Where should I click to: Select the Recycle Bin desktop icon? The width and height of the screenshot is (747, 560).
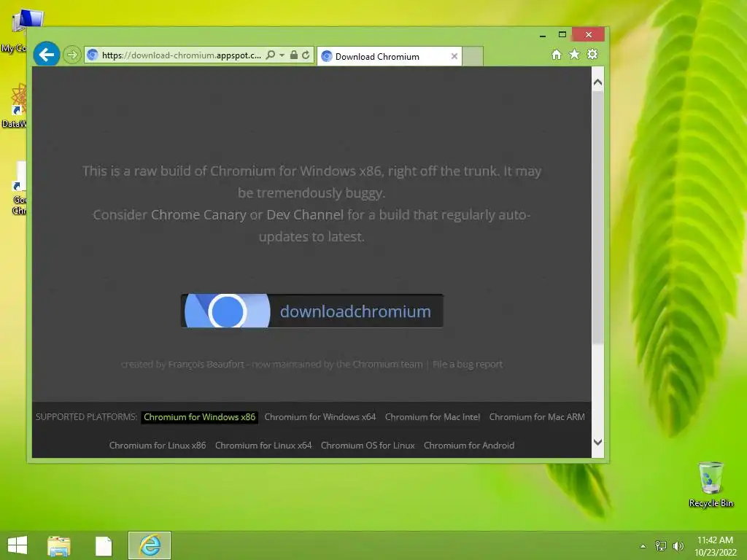tap(711, 484)
